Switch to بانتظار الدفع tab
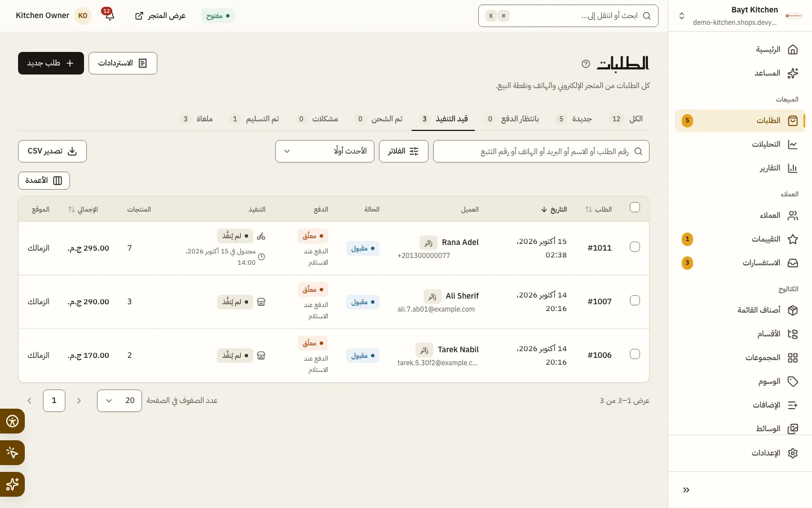Screen dimensions: 812x508 pos(513,119)
